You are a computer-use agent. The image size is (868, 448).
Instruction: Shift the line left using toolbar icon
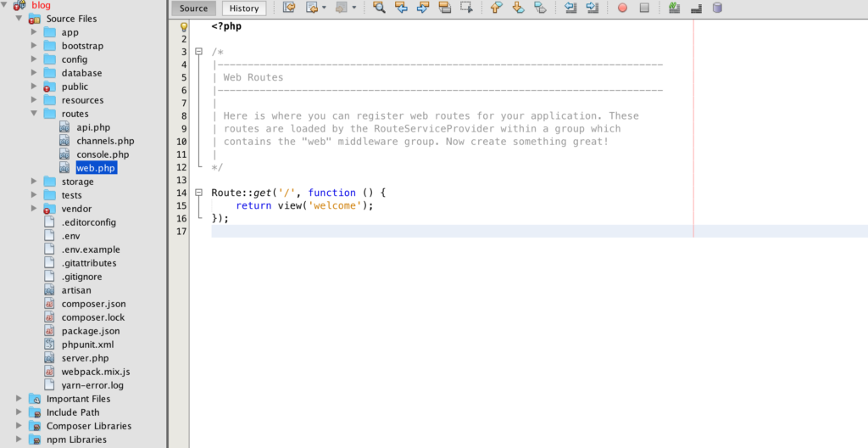(570, 8)
